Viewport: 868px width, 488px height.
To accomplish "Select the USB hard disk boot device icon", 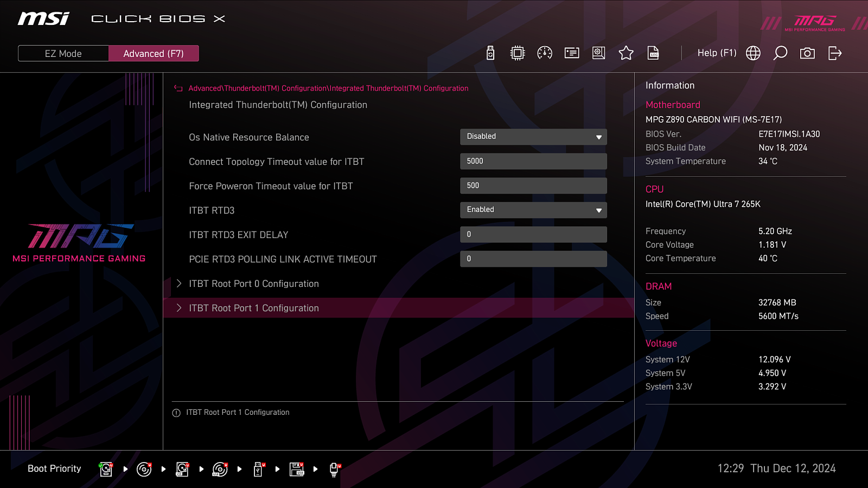I will pos(182,469).
